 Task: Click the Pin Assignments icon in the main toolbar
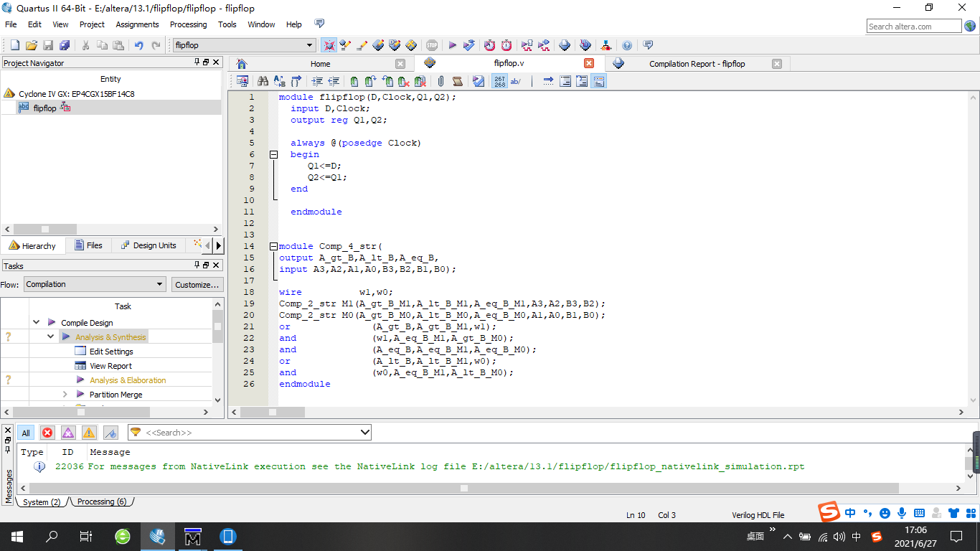[x=394, y=45]
